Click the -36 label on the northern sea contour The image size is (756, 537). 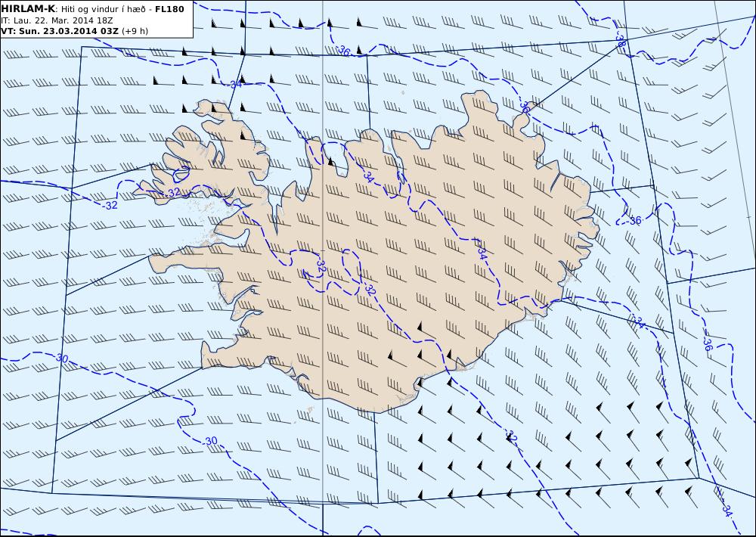[x=342, y=51]
